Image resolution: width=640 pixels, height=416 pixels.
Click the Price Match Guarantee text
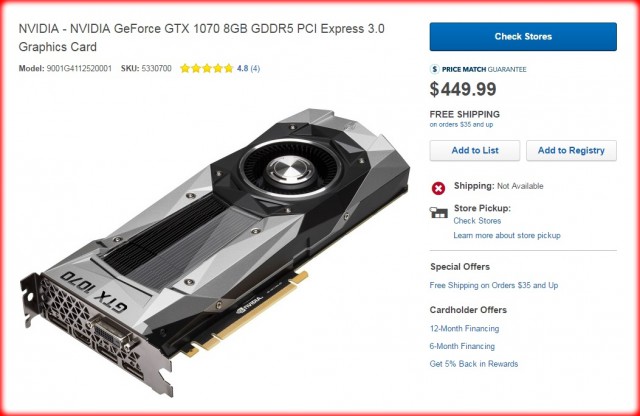point(484,69)
